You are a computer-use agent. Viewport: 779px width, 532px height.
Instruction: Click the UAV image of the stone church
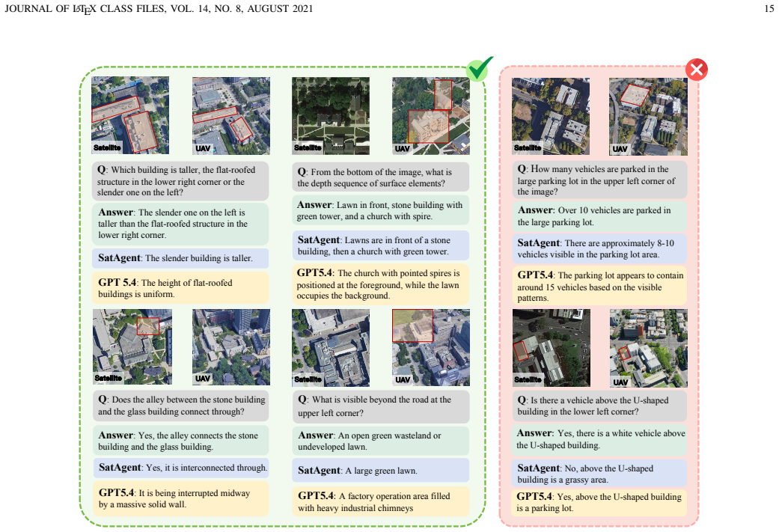click(x=431, y=116)
